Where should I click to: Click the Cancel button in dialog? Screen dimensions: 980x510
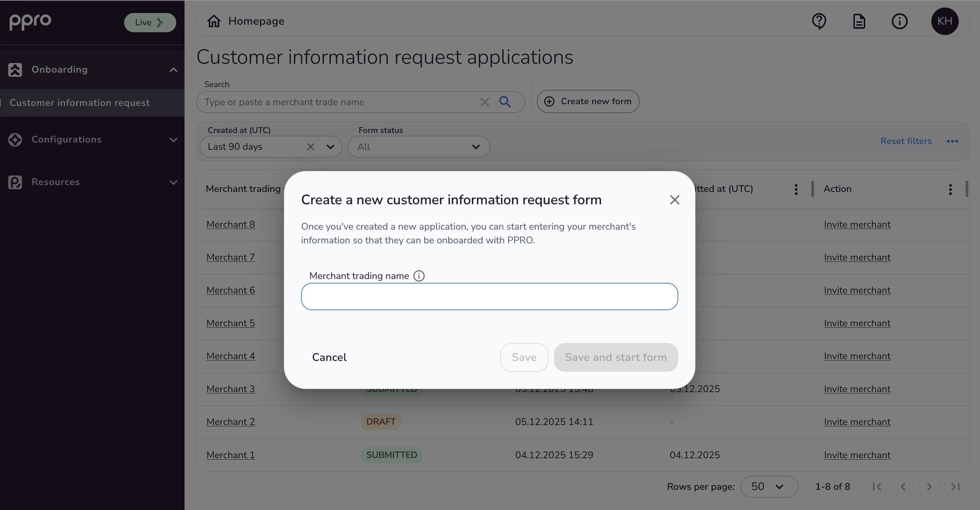click(329, 357)
